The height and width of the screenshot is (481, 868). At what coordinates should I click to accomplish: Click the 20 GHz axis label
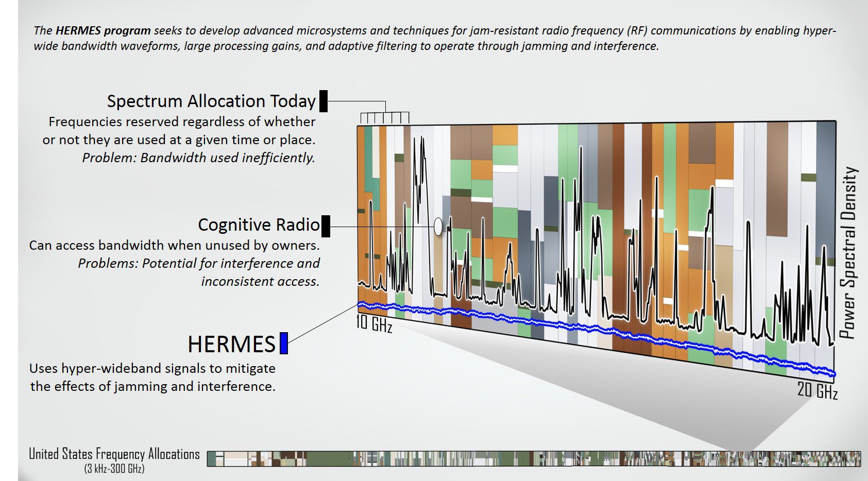817,390
